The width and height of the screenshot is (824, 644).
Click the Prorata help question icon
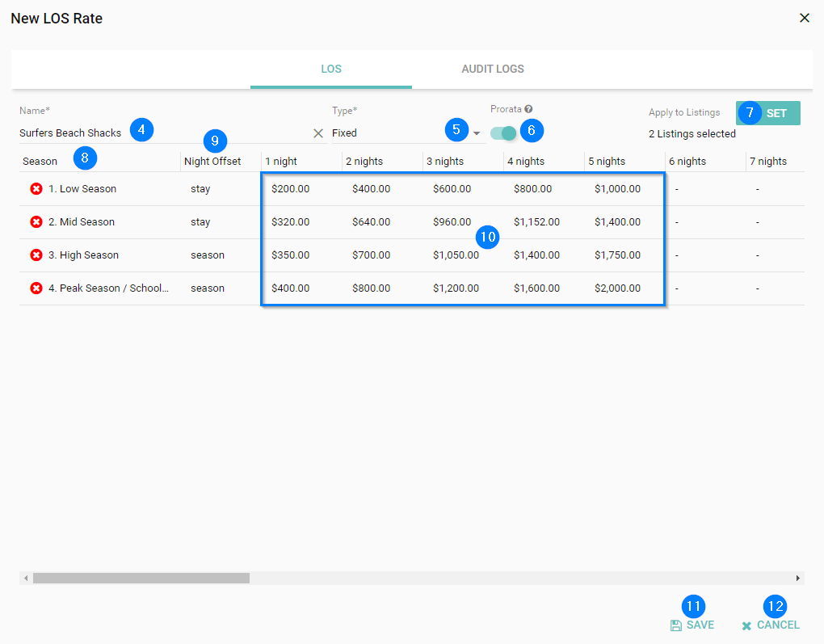[x=528, y=109]
